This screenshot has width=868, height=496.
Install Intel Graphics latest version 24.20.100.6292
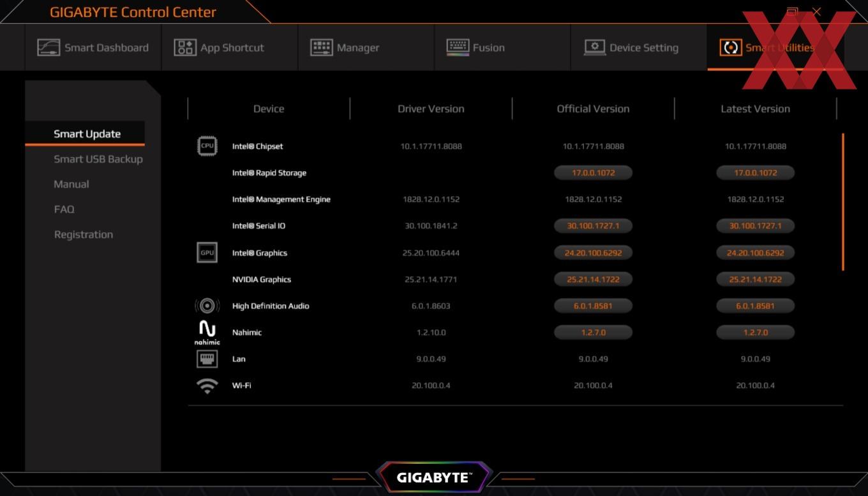click(755, 253)
